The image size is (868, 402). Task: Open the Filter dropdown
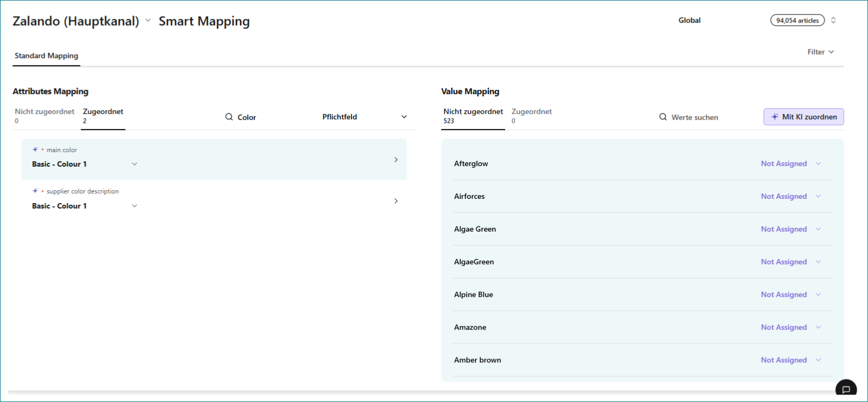click(x=821, y=52)
